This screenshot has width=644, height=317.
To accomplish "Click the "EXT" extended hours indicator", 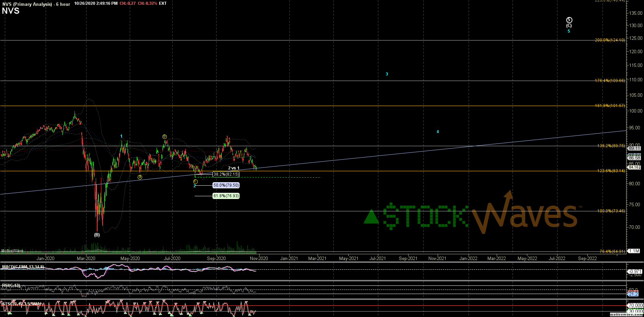I will 163,3.
